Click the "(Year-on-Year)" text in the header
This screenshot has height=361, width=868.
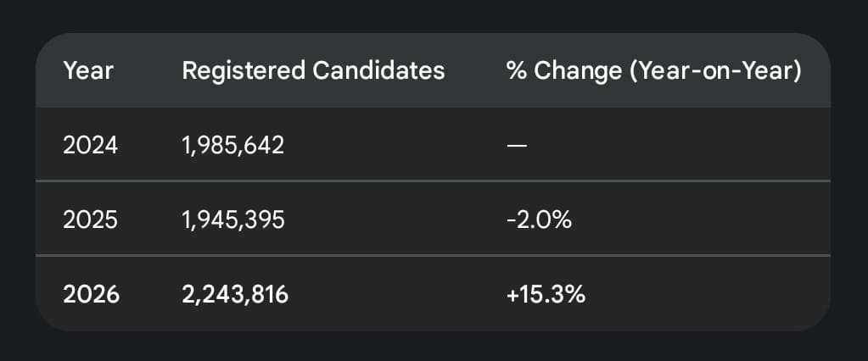coord(715,71)
